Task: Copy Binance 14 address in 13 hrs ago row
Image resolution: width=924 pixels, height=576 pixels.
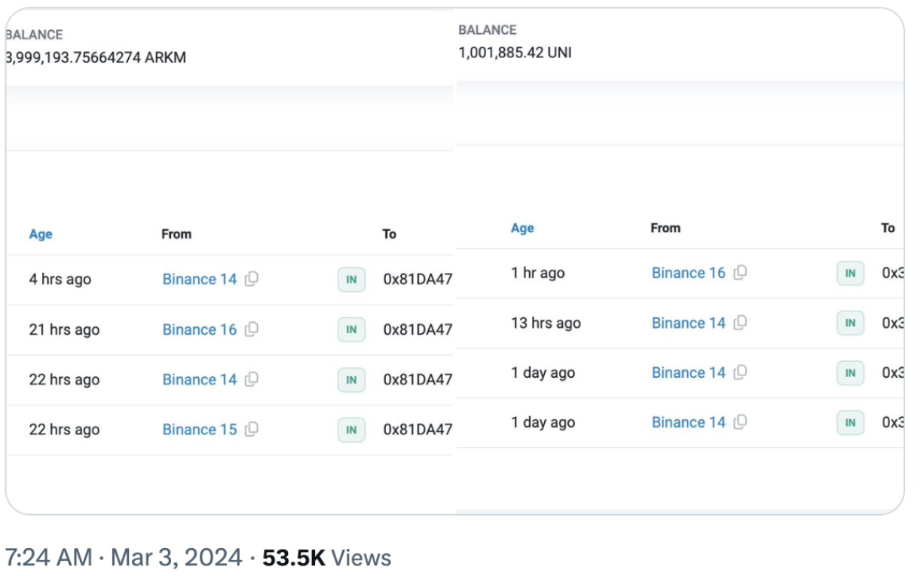Action: pos(740,323)
